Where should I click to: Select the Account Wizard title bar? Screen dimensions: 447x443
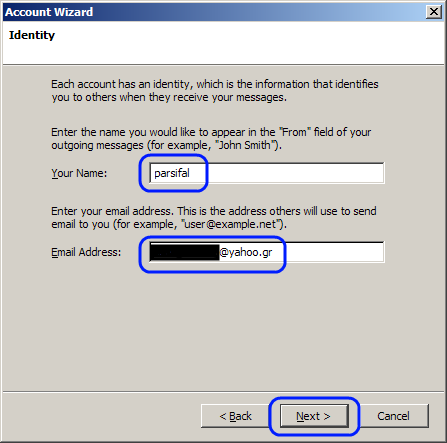coord(213,12)
